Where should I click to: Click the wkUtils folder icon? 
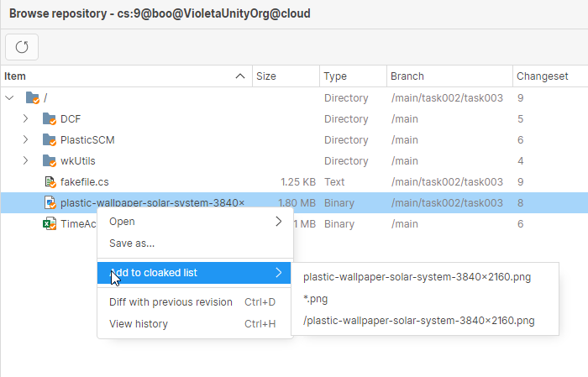point(50,161)
